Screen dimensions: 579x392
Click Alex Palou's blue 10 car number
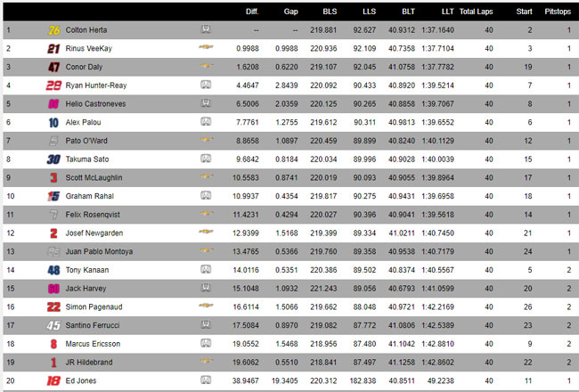click(53, 123)
